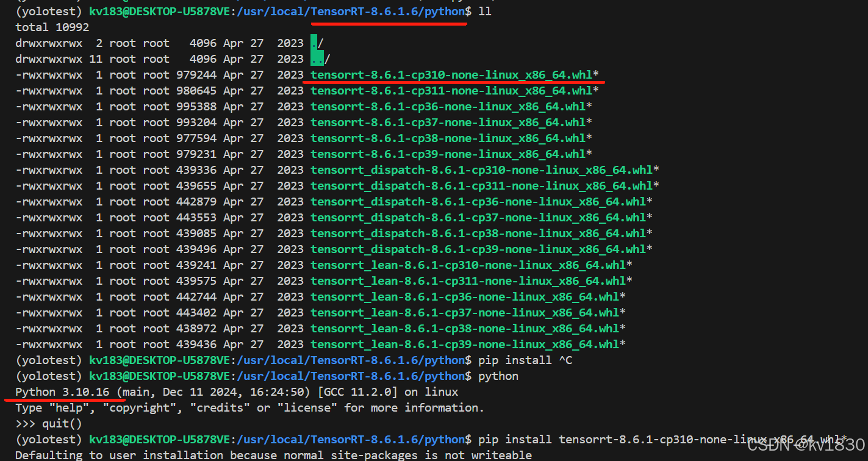Click tensorrt_dispatch-8.6.1-cp310 wheel filename
The height and width of the screenshot is (461, 868).
pos(482,170)
